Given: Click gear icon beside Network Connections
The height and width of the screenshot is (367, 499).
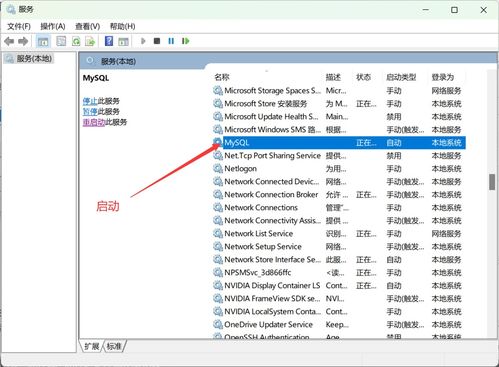Looking at the screenshot, I should click(x=218, y=208).
